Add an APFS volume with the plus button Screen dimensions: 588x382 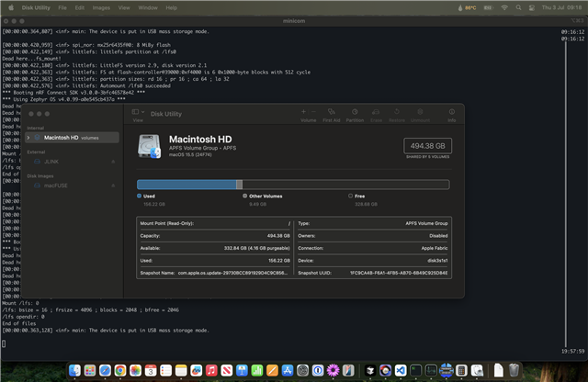click(303, 112)
